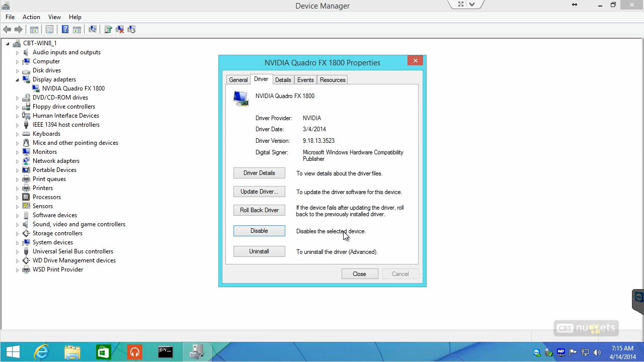This screenshot has height=362, width=644.
Task: Click the Disable button
Action: click(x=259, y=231)
